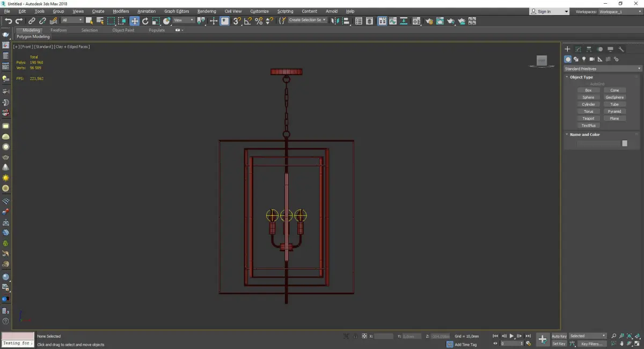Click the ViewCube in the viewport
Screen dimensions: 644x349
pos(542,61)
